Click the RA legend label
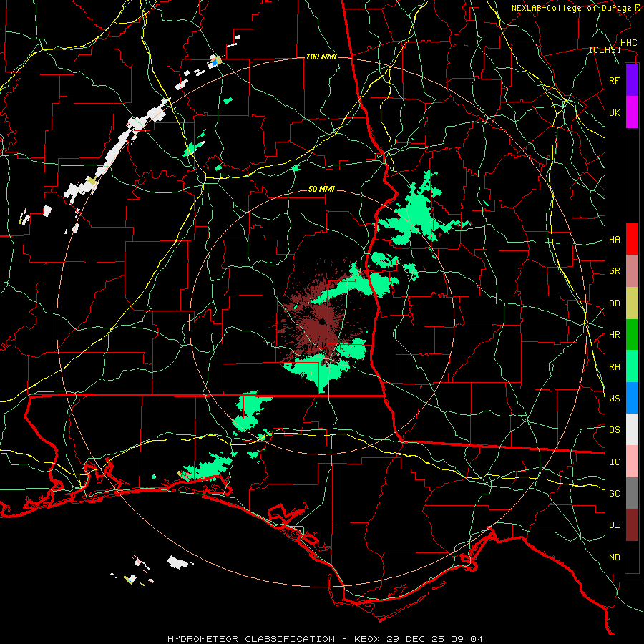644x644 pixels. (614, 367)
